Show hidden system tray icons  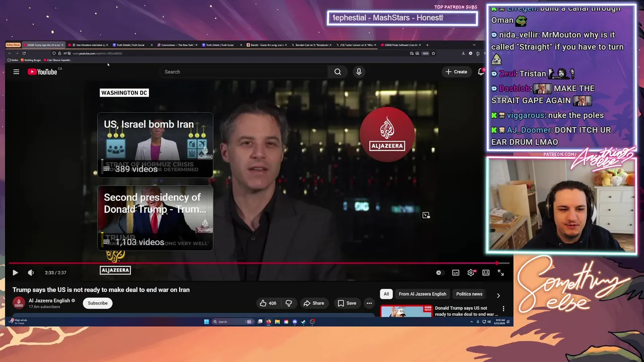pos(471,322)
